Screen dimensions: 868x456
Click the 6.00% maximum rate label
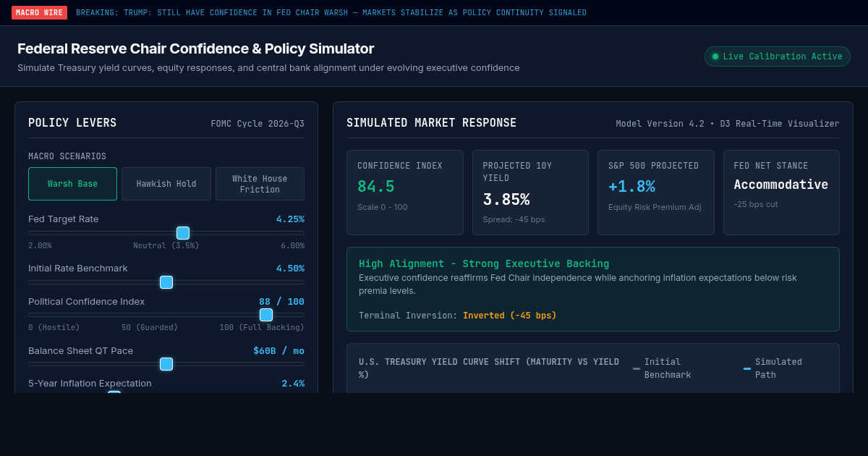(x=292, y=246)
